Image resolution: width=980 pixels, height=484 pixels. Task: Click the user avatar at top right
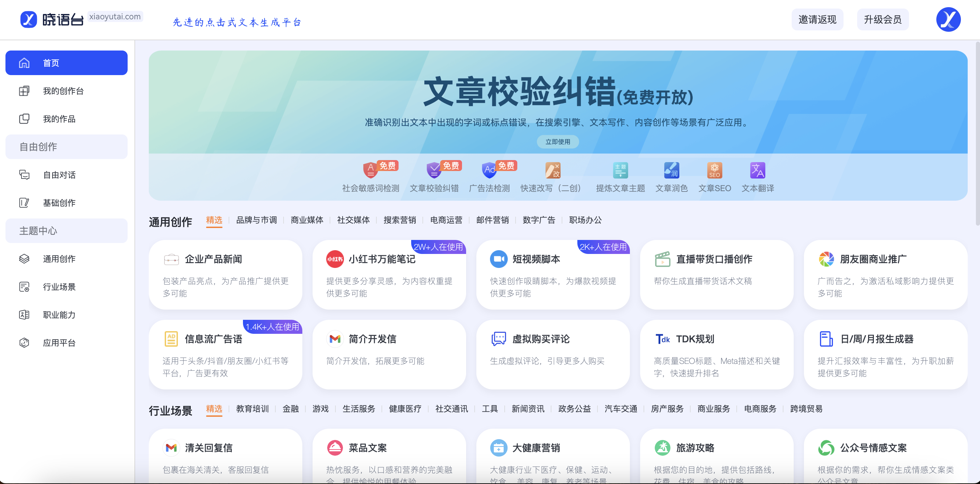pos(948,19)
